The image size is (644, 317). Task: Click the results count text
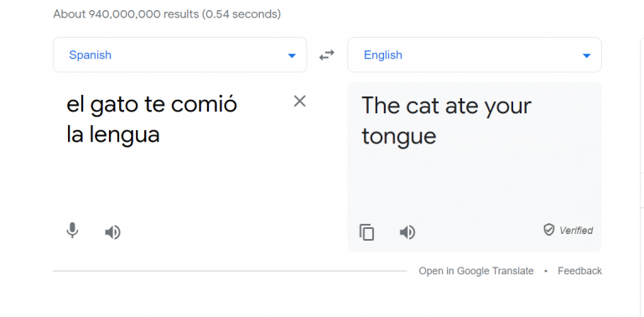click(x=167, y=14)
